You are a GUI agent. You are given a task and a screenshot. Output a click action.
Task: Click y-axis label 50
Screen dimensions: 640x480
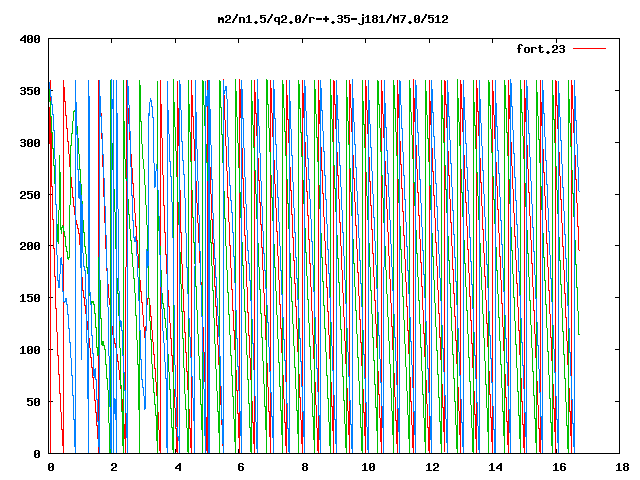[33, 402]
